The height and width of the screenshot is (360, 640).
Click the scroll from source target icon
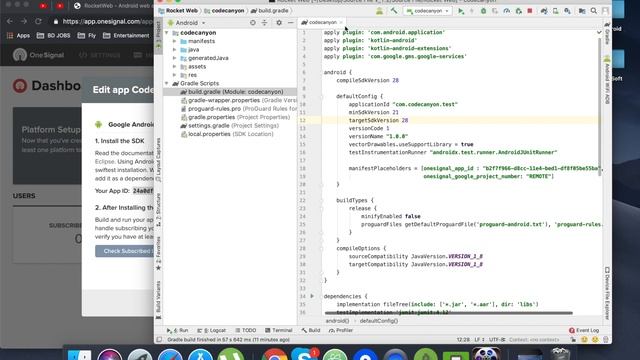[x=253, y=23]
